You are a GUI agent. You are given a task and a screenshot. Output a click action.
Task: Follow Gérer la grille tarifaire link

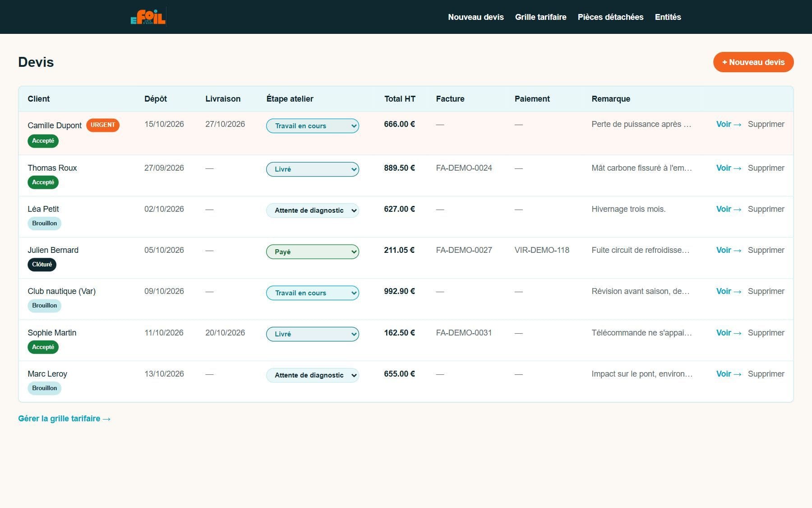(x=64, y=419)
